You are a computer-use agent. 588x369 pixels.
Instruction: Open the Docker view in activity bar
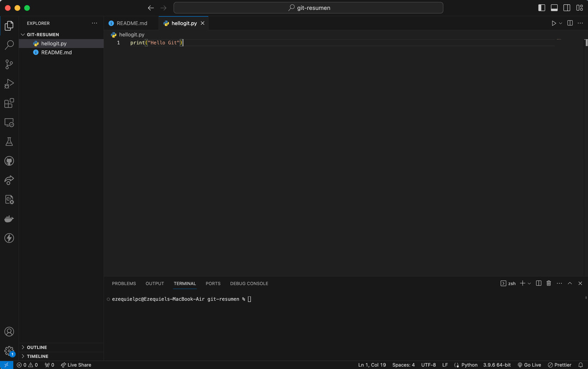coord(9,219)
